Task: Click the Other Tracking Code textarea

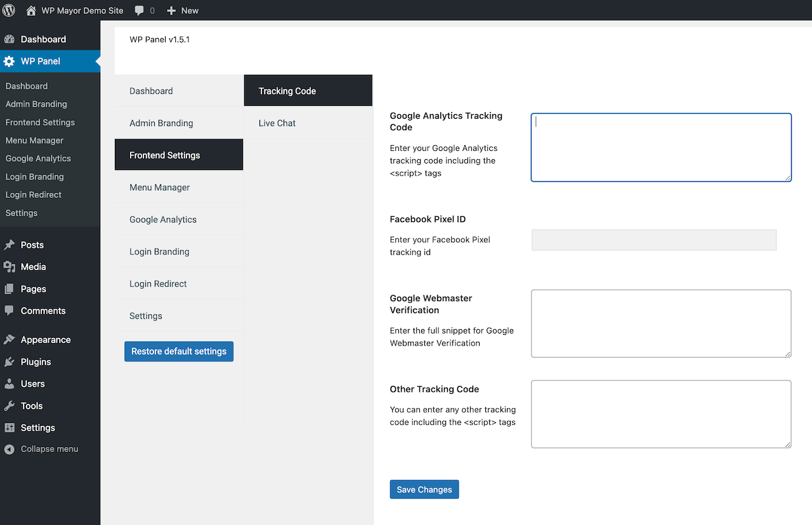Action: point(661,414)
